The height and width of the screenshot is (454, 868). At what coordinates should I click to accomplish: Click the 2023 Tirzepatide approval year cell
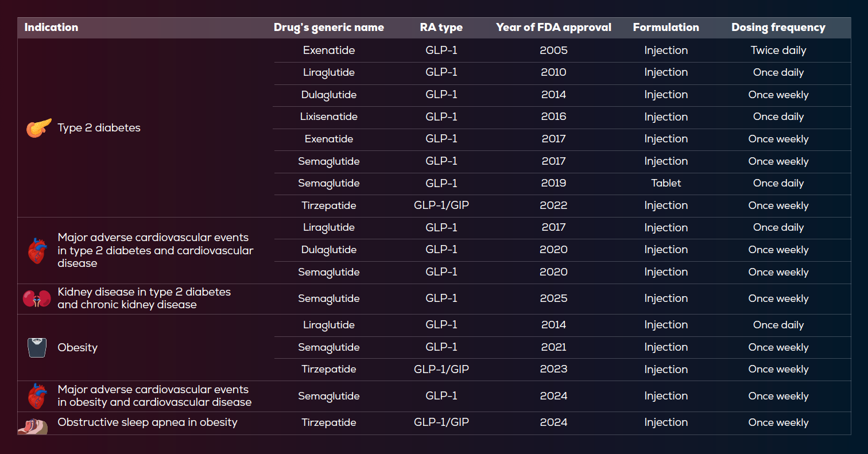(x=553, y=369)
